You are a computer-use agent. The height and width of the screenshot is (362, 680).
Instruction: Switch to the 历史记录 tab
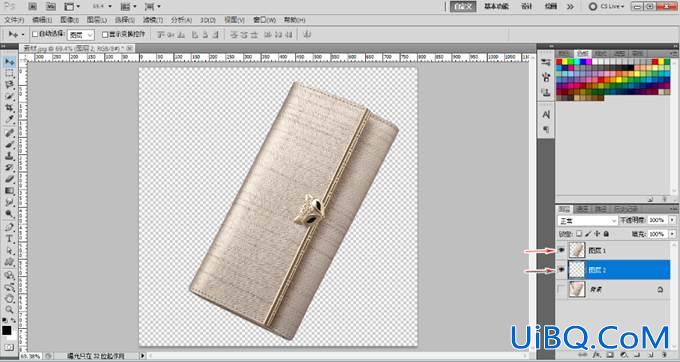pos(625,209)
